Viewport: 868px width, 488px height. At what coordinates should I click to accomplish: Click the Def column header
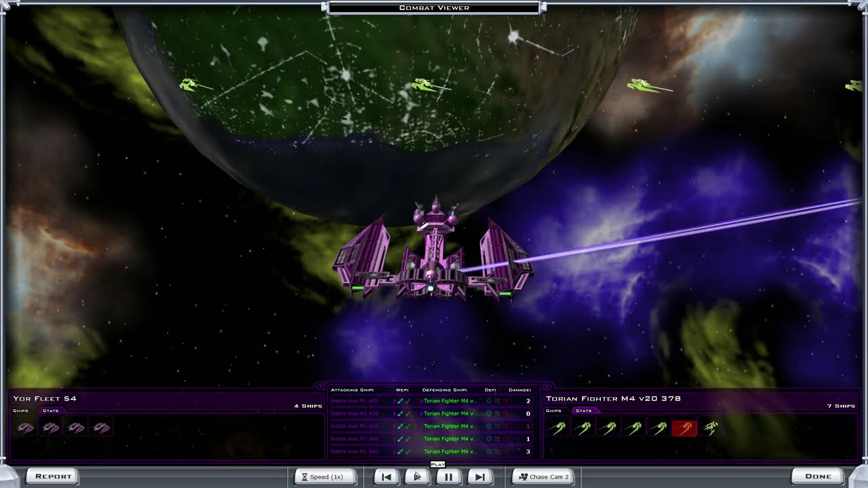(491, 390)
